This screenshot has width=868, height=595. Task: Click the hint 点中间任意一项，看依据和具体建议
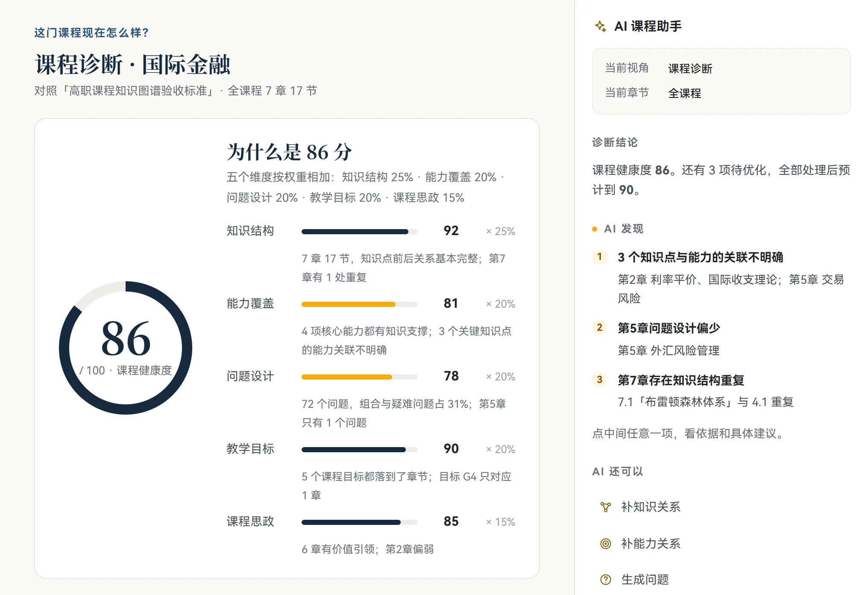(x=689, y=433)
